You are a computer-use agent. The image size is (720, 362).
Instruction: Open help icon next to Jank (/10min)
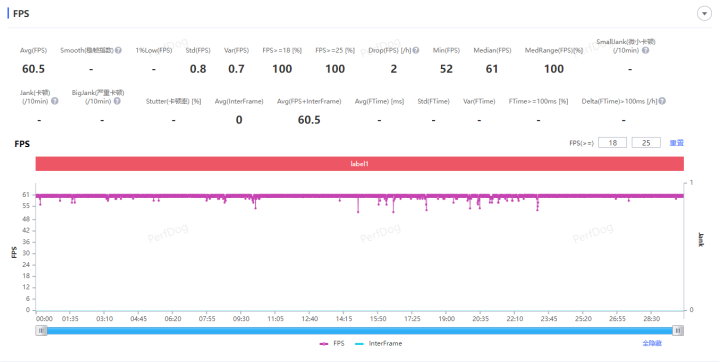(55, 101)
